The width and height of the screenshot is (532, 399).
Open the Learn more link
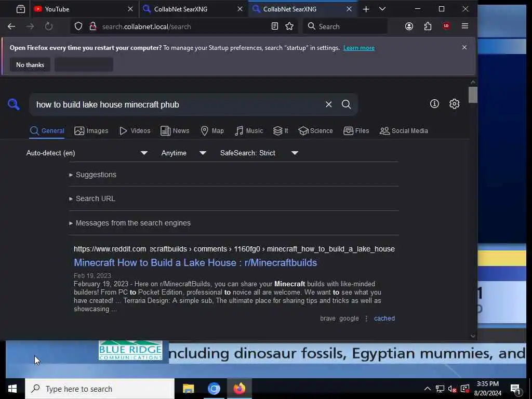point(358,48)
